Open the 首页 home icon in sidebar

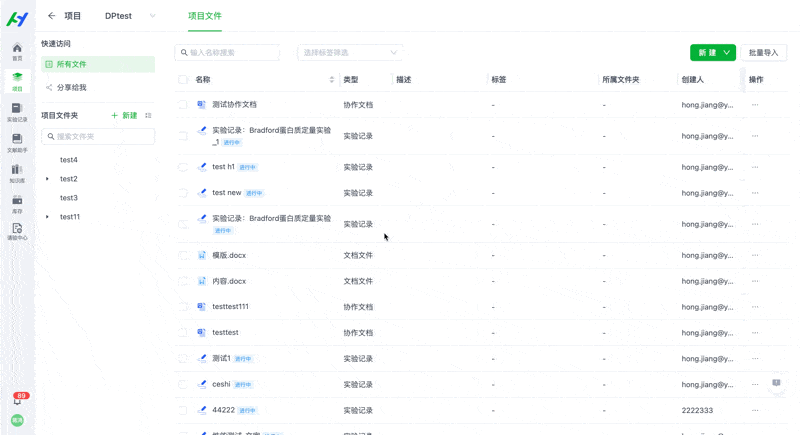(17, 52)
